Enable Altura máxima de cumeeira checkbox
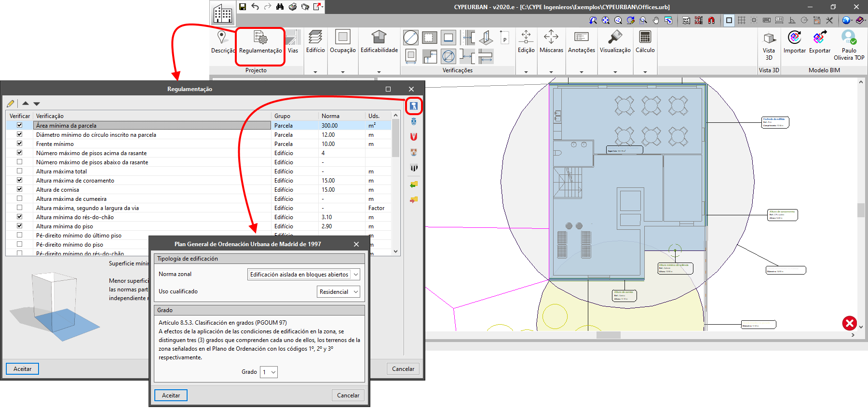868x408 pixels. (20, 198)
